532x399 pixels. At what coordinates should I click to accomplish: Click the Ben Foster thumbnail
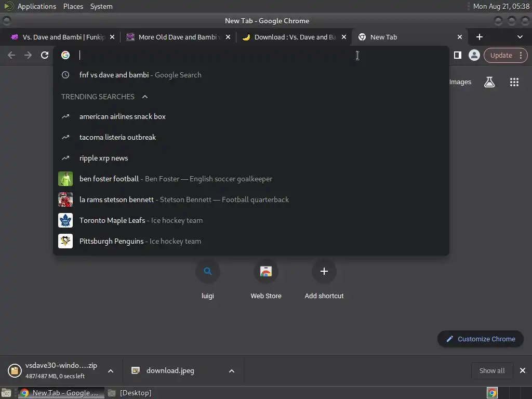pyautogui.click(x=65, y=179)
